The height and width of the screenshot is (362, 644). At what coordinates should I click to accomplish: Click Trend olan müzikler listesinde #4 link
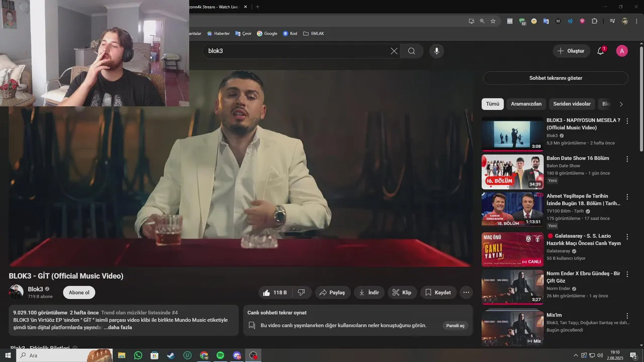[139, 313]
